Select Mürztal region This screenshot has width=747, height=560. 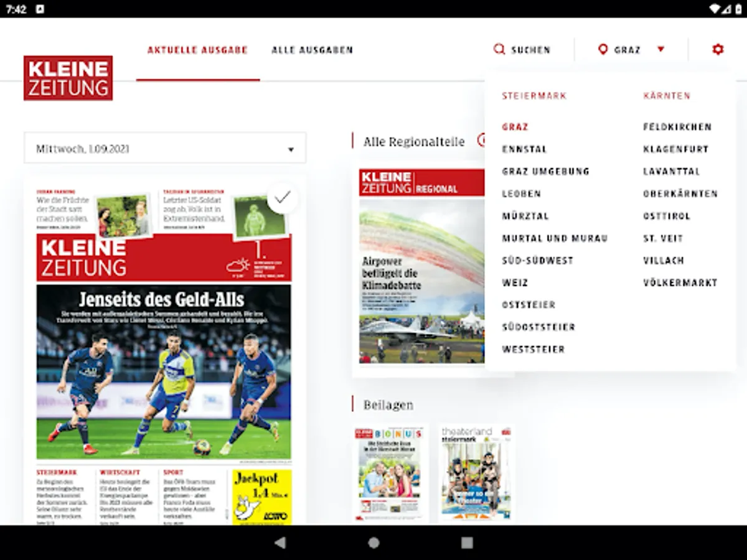(x=525, y=216)
